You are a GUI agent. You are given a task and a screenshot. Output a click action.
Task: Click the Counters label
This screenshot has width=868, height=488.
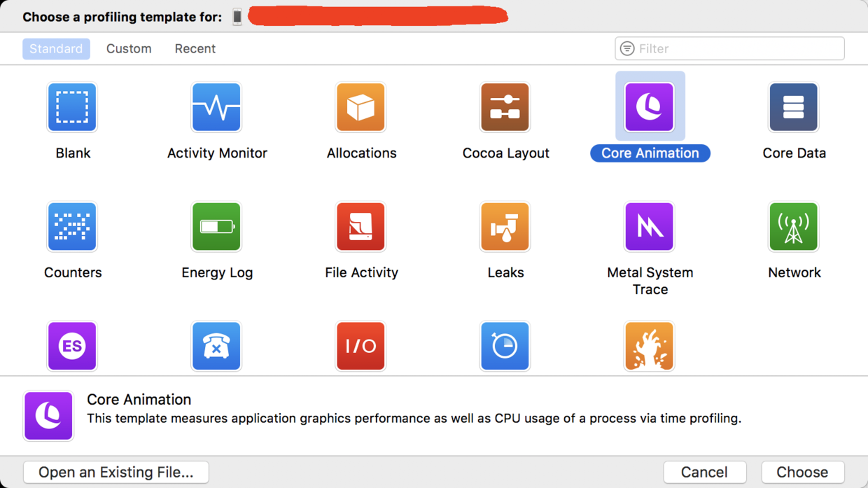(73, 273)
